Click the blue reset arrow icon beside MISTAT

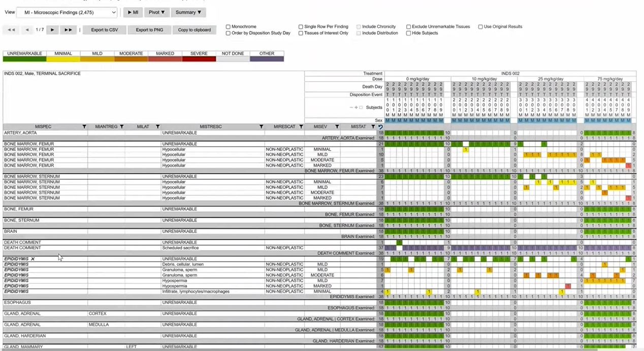[380, 127]
